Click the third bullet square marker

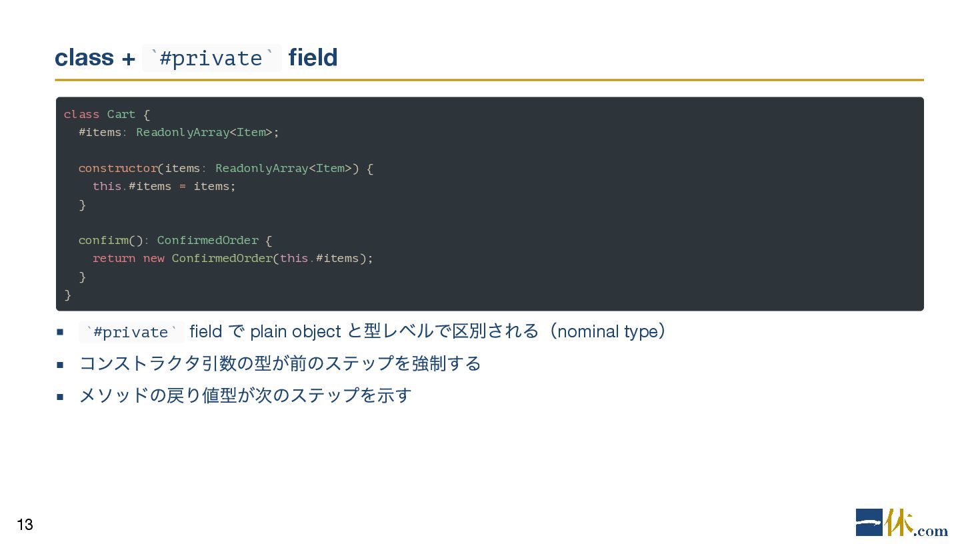click(x=60, y=396)
